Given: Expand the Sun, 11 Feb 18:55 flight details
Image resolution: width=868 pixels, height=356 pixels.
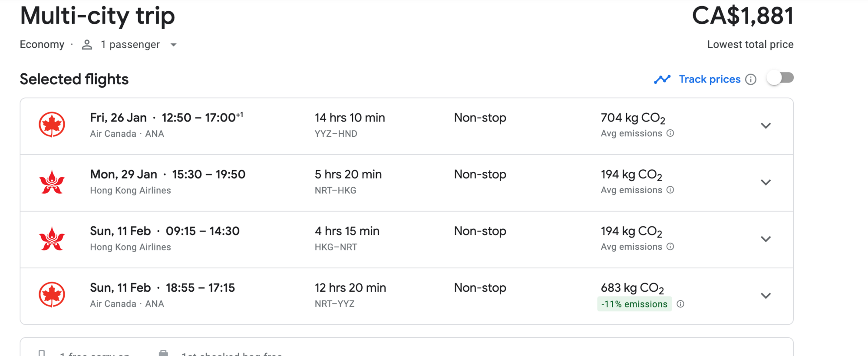Looking at the screenshot, I should point(766,296).
